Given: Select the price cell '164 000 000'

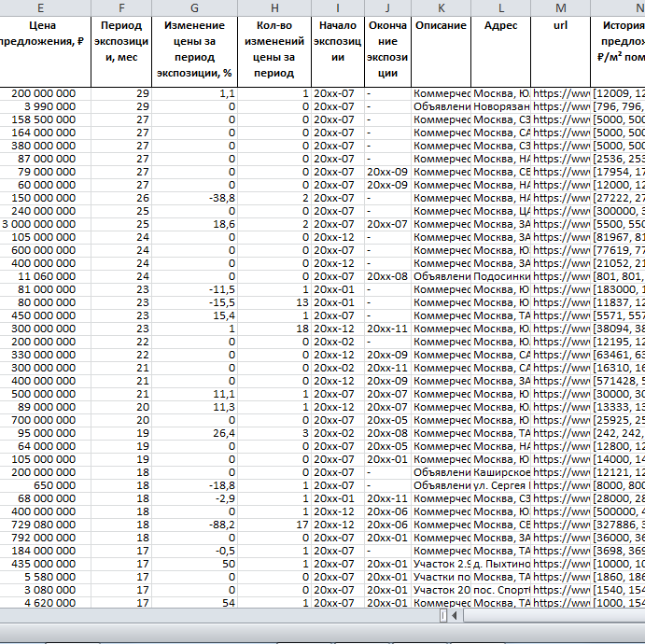Looking at the screenshot, I should click(x=45, y=133).
